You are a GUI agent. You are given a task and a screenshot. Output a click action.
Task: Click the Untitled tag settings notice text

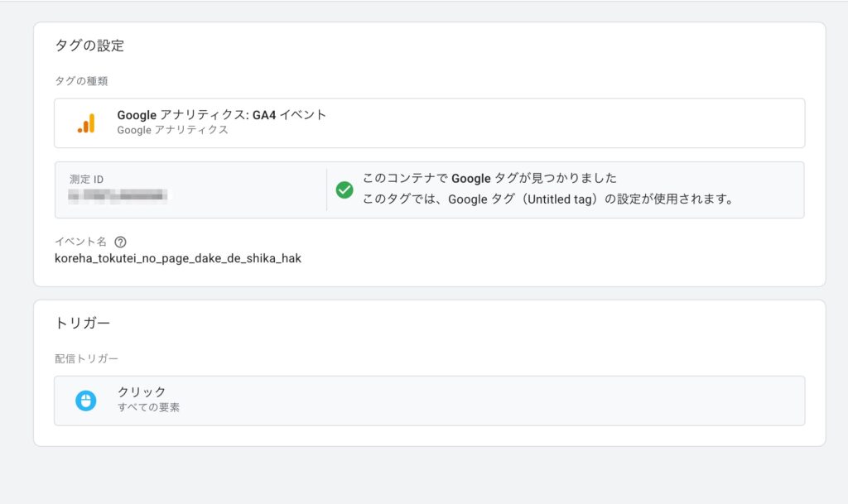(x=548, y=199)
